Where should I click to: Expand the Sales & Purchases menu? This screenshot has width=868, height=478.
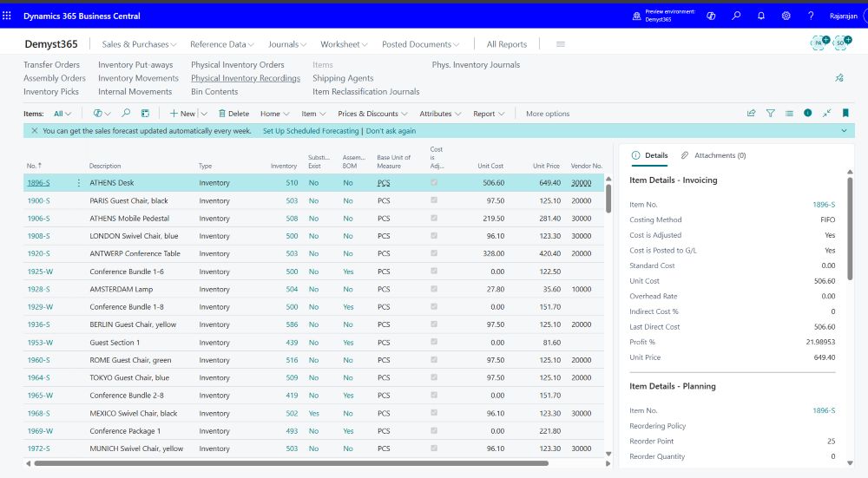[139, 44]
